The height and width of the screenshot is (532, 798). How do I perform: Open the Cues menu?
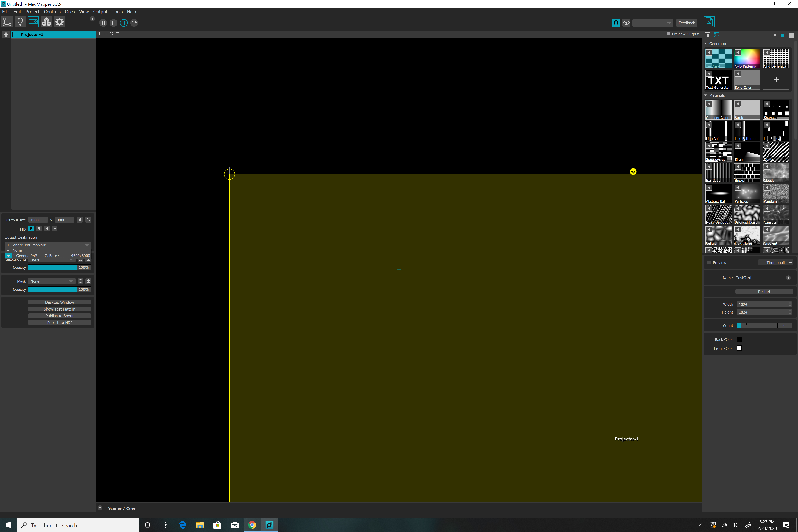70,12
